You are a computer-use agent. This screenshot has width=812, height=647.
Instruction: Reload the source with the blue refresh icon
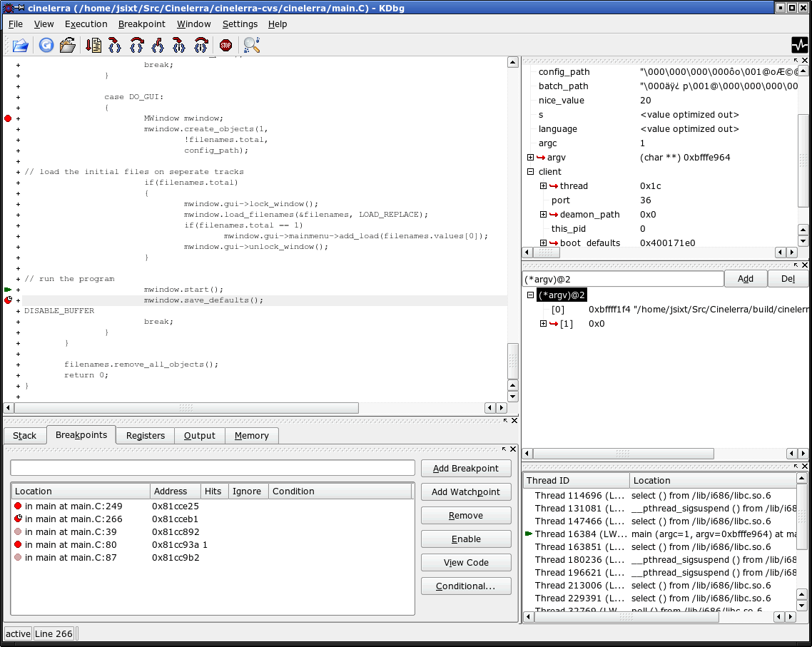[x=46, y=46]
